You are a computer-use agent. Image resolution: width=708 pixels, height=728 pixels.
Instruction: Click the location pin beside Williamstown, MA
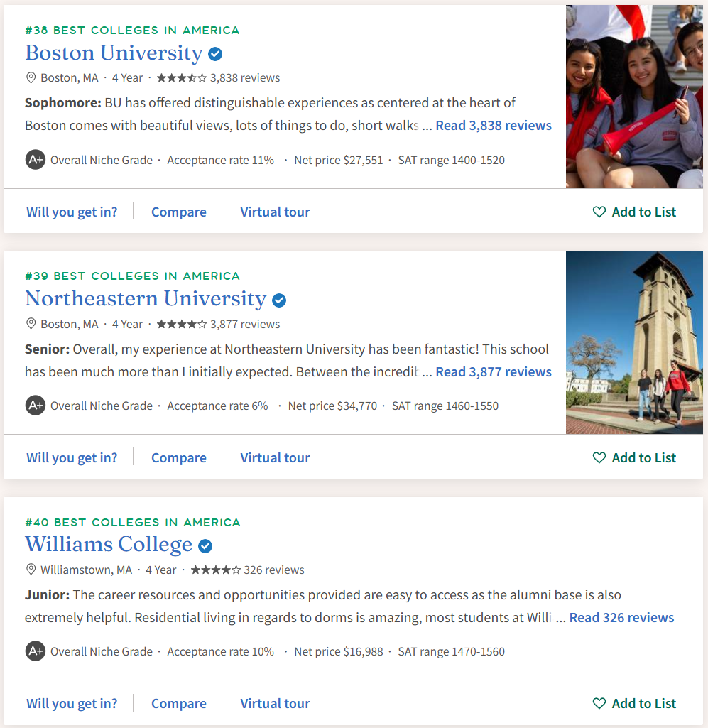coord(31,569)
